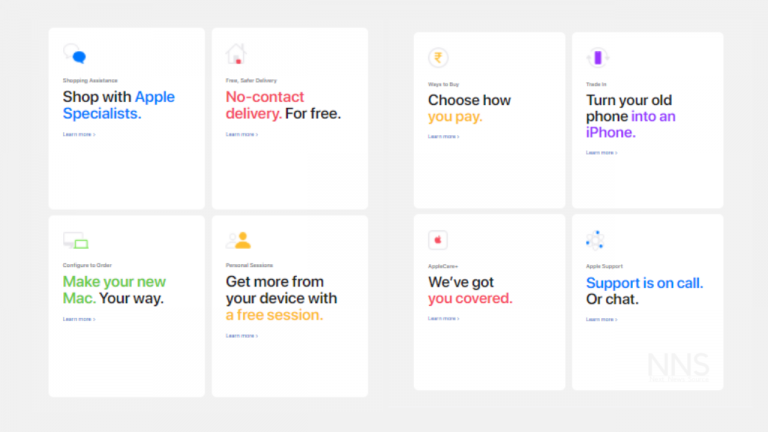Click the blue chat bubbles Shopping Assistance icon
Screen dimensions: 768x432
pos(75,54)
